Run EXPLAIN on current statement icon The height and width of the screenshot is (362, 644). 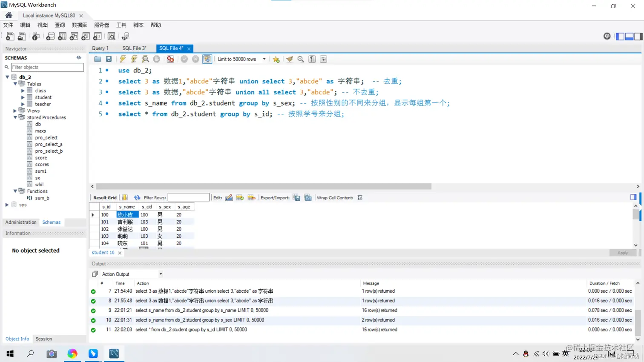[145, 59]
